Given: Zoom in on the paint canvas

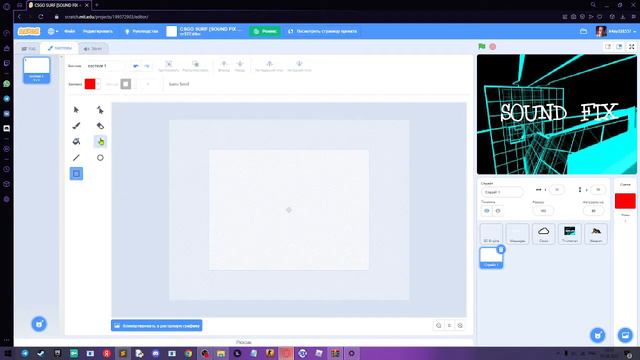Looking at the screenshot, I should pyautogui.click(x=460, y=325).
